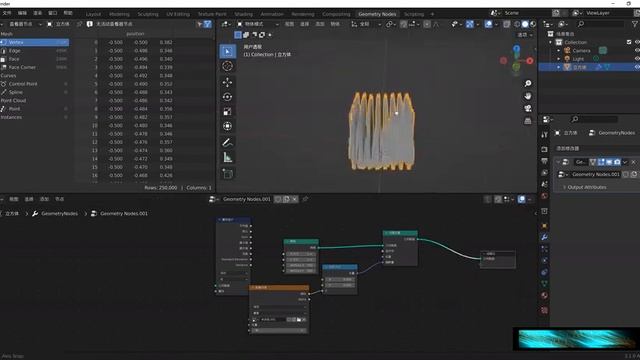Image resolution: width=640 pixels, height=360 pixels.
Task: Expand the Output Attributes panel
Action: click(587, 187)
